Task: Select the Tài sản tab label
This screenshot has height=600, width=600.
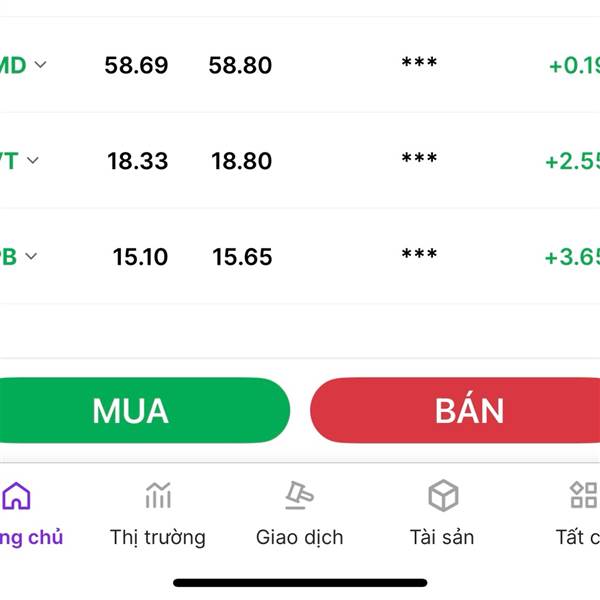Action: 442,537
